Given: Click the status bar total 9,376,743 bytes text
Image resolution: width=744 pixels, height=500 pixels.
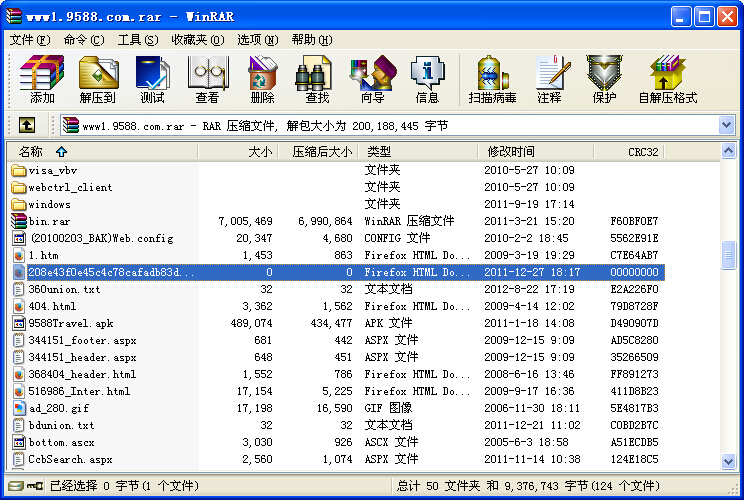Looking at the screenshot, I should click(529, 486).
